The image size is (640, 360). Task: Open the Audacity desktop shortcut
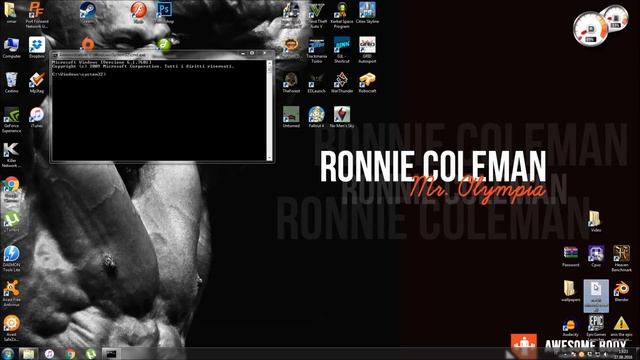(570, 328)
